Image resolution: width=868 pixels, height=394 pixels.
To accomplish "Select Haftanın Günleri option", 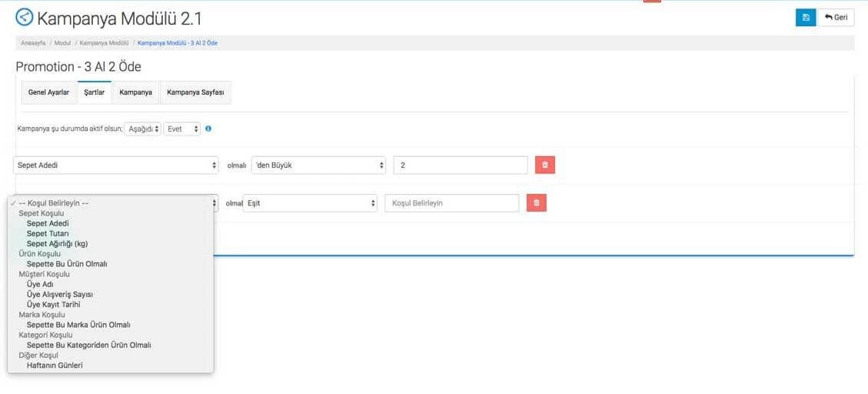I will [55, 365].
